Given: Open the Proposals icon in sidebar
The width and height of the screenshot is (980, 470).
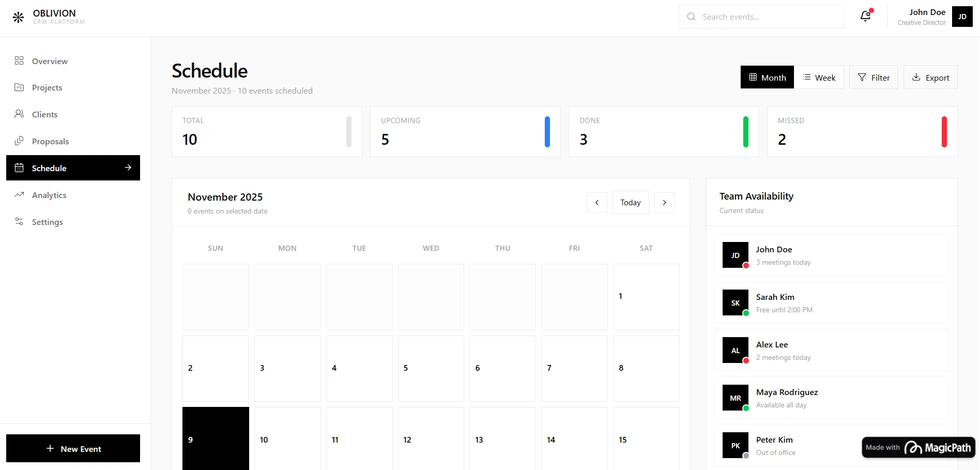Looking at the screenshot, I should click(x=19, y=141).
